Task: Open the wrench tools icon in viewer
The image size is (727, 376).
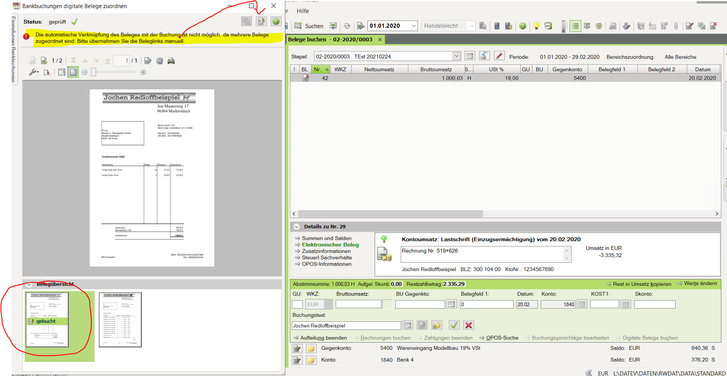Action: tap(34, 72)
